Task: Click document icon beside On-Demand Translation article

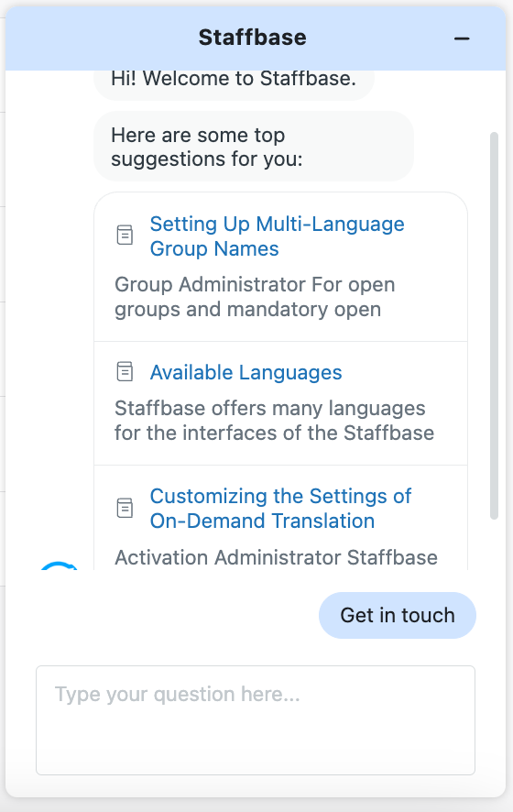Action: coord(125,508)
